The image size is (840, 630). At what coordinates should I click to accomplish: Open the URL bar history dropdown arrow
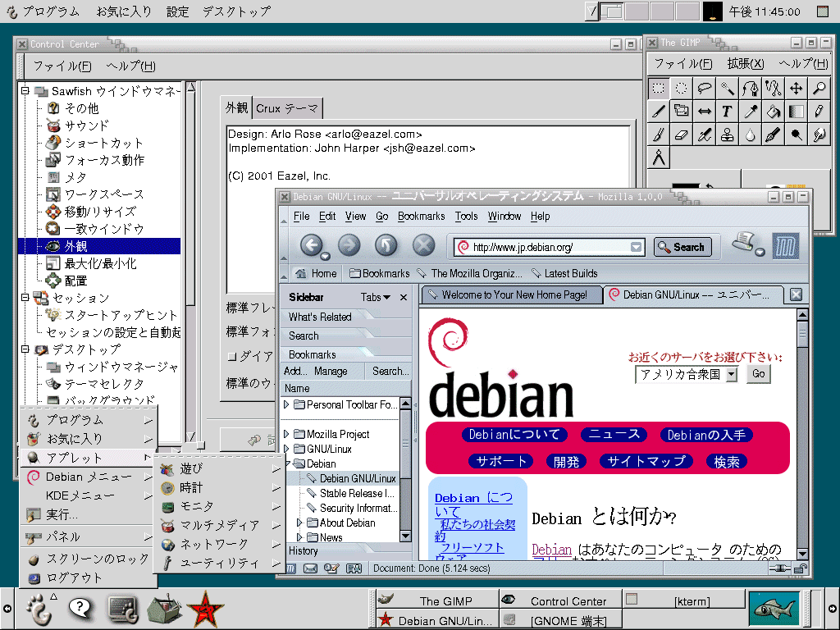(x=636, y=247)
